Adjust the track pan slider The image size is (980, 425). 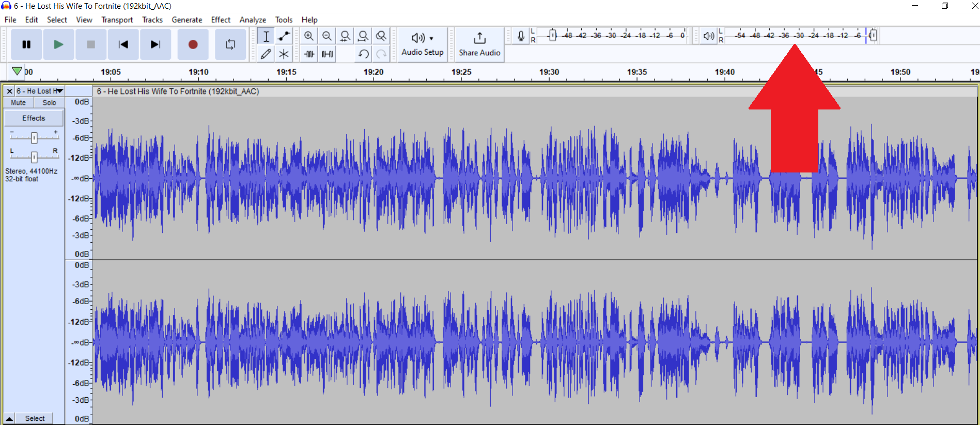(x=34, y=156)
